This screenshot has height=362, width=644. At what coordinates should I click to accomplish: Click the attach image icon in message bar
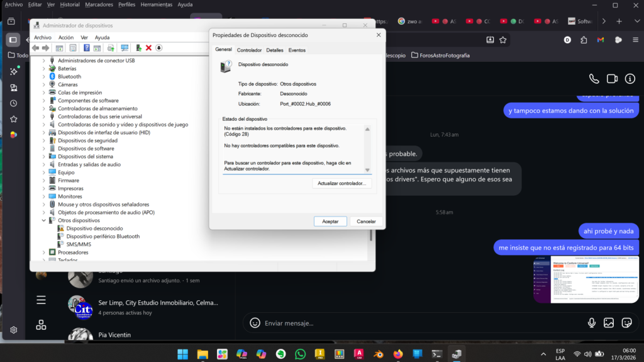point(609,323)
